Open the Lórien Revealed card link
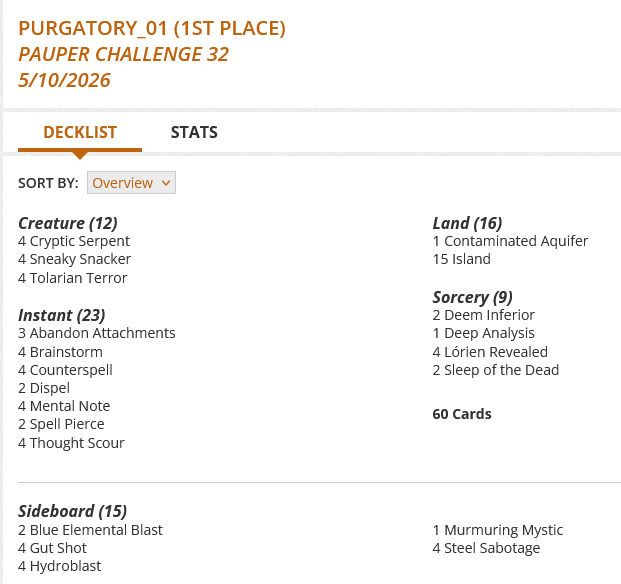 [496, 352]
